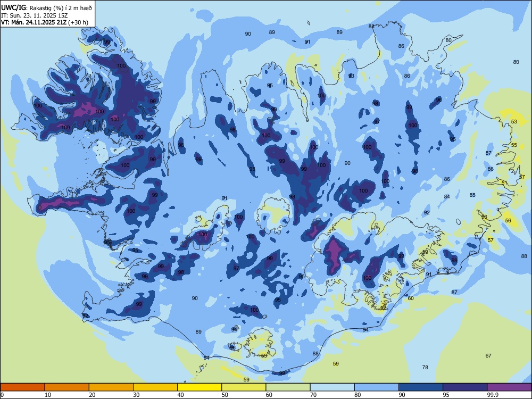
Task: Click the map value '60' on the southeast coast
Action: pyautogui.click(x=411, y=298)
